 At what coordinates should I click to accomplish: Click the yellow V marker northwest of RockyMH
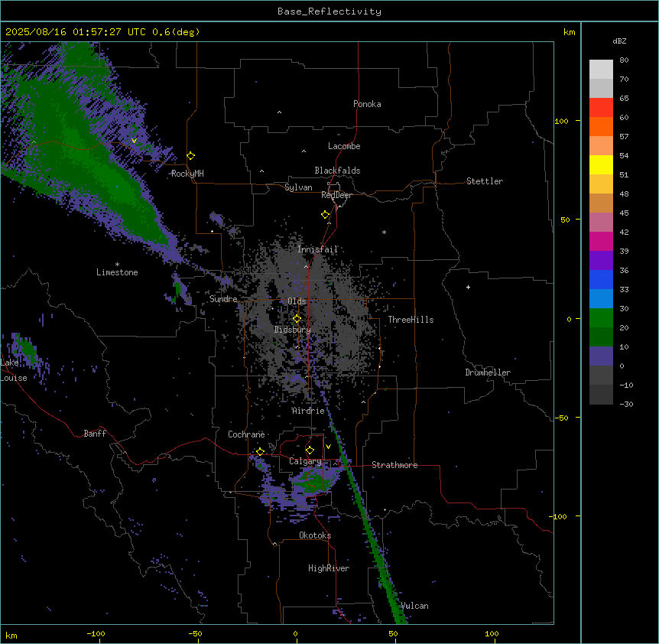click(x=134, y=141)
